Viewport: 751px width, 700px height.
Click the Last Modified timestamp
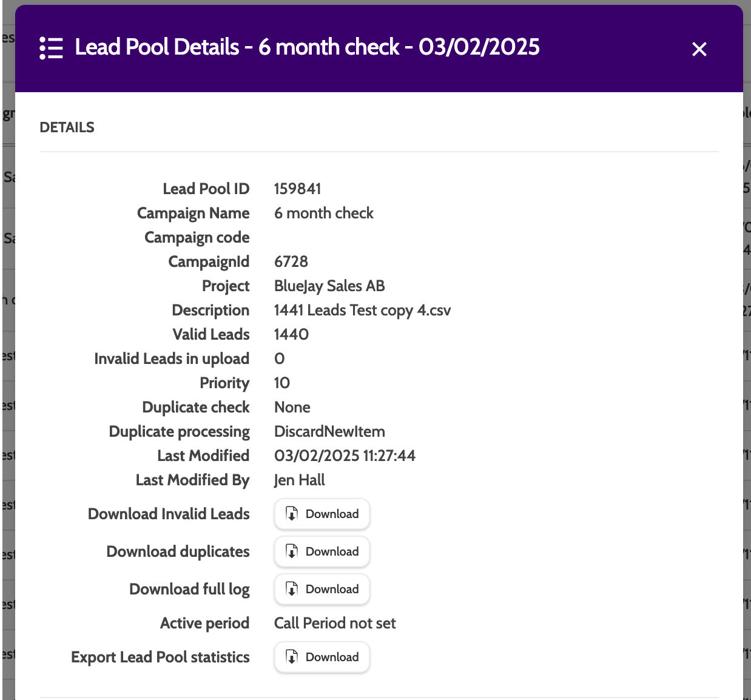point(345,456)
